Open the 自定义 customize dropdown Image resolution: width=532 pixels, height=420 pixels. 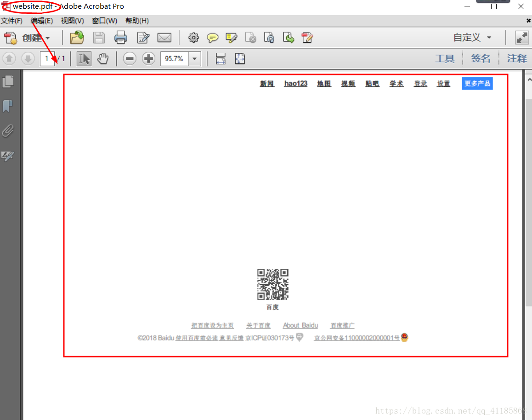(x=472, y=38)
